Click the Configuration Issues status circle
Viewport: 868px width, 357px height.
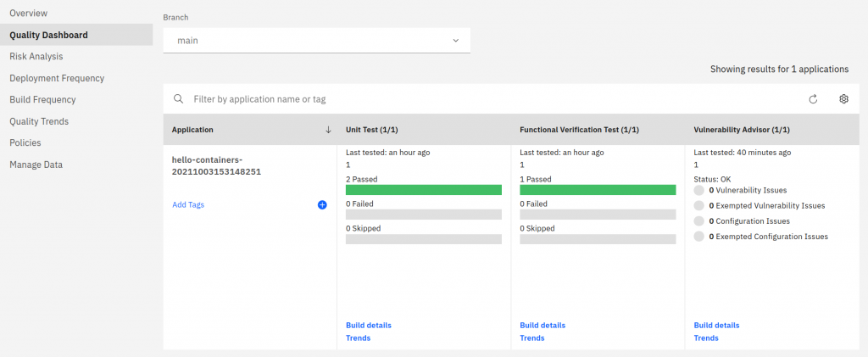699,220
